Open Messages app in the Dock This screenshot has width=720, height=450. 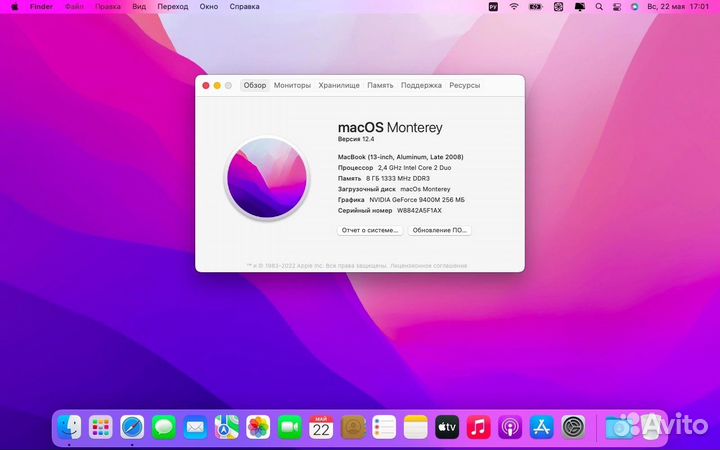point(163,427)
